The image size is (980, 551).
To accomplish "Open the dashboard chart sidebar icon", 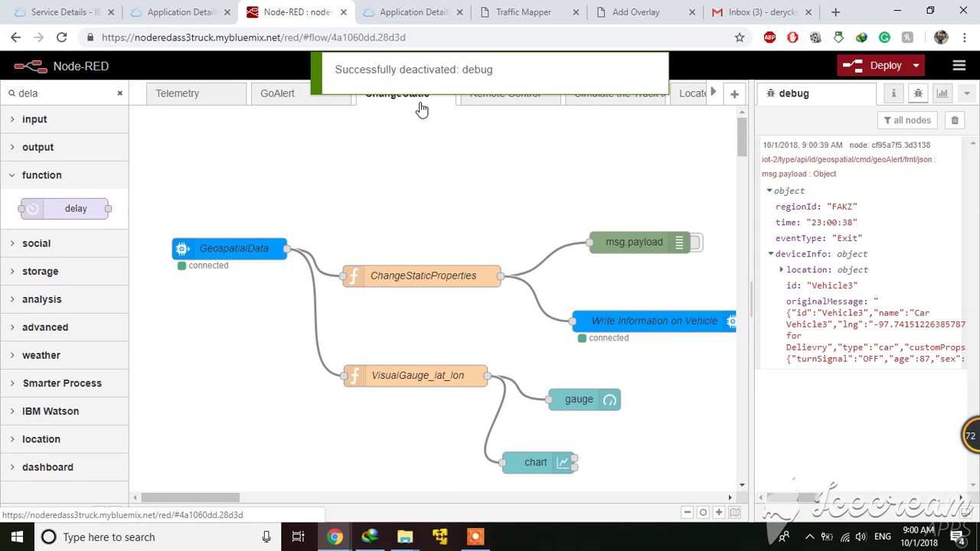I will (942, 93).
